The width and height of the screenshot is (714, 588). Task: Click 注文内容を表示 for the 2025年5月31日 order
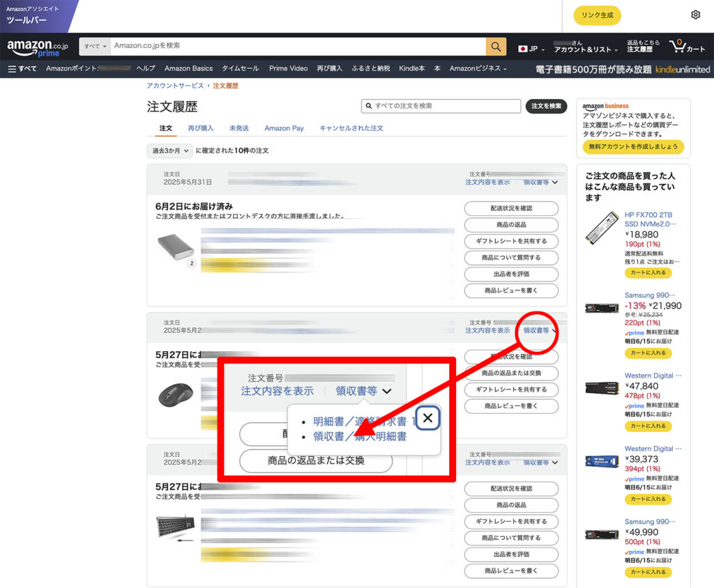[487, 182]
